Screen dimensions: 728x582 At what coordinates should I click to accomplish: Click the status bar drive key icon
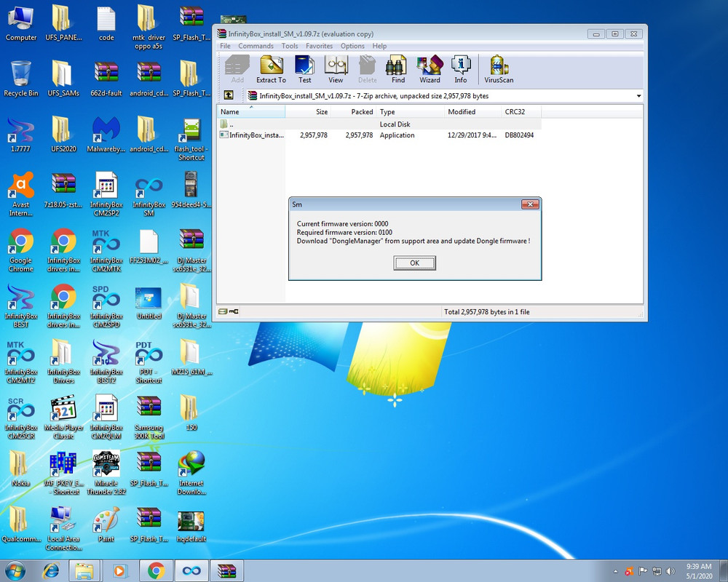(229, 311)
